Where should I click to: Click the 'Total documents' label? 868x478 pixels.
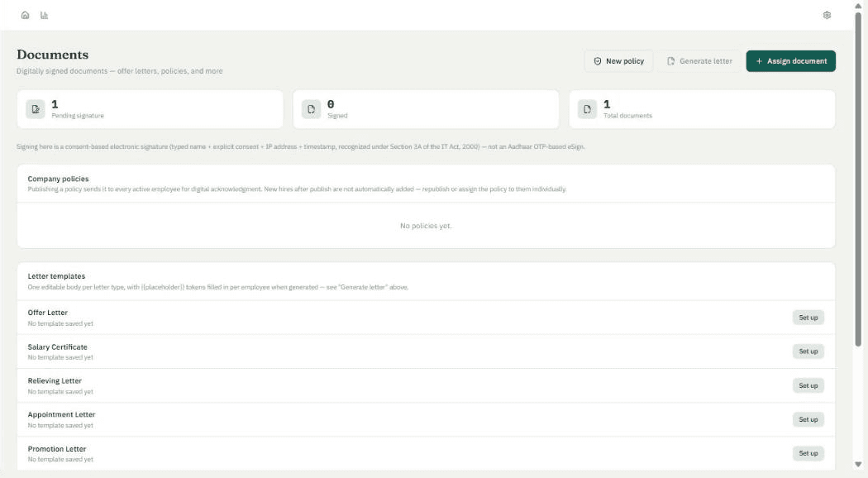(x=627, y=116)
